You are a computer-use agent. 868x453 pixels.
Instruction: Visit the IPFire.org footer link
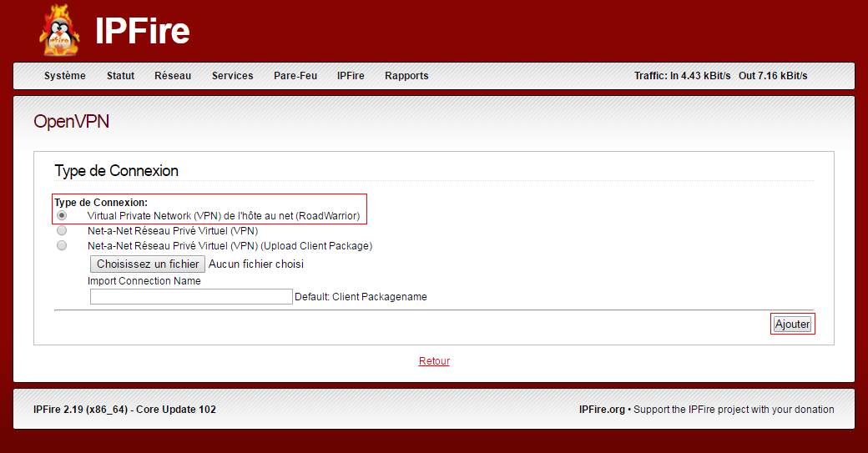[602, 410]
